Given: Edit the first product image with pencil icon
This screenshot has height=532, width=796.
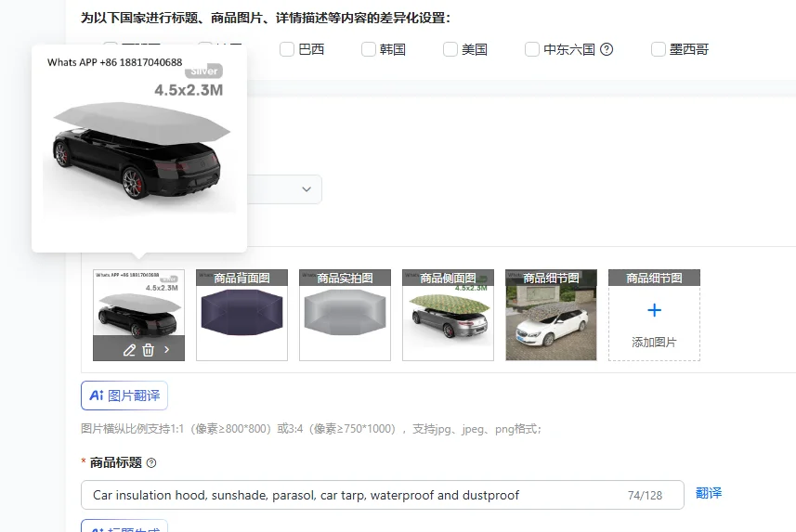Looking at the screenshot, I should coord(129,350).
